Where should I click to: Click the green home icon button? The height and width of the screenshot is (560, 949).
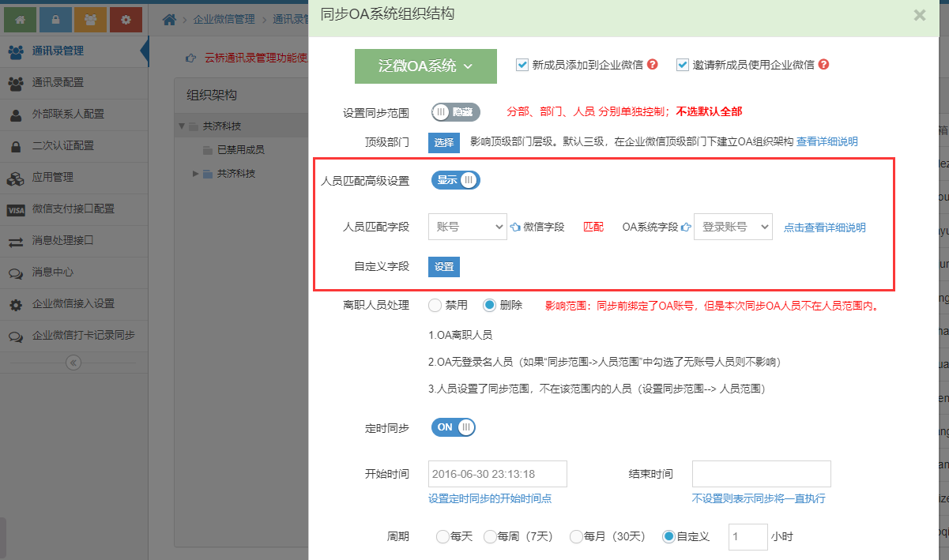point(20,19)
